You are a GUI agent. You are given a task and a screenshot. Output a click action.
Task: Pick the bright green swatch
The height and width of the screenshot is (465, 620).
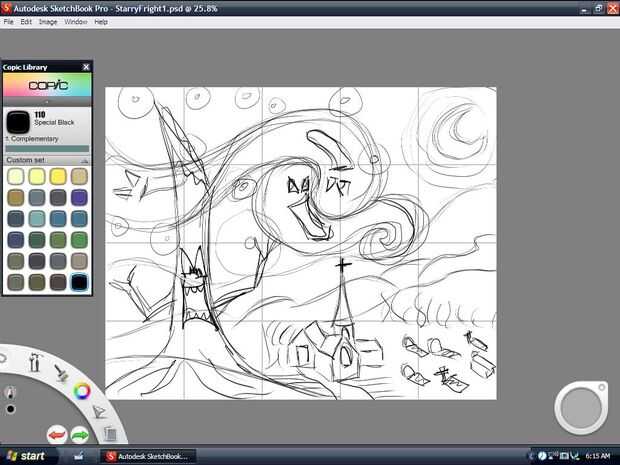79,240
